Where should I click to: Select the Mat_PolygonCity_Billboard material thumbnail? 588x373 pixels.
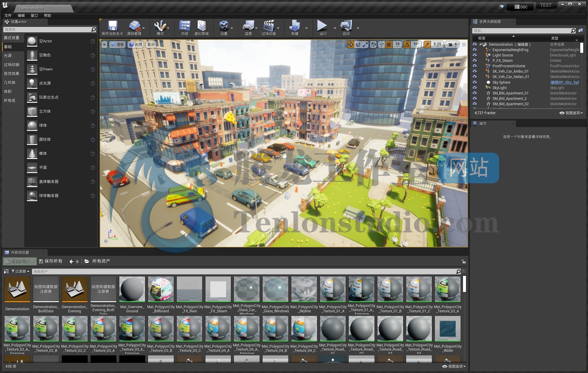click(x=161, y=289)
